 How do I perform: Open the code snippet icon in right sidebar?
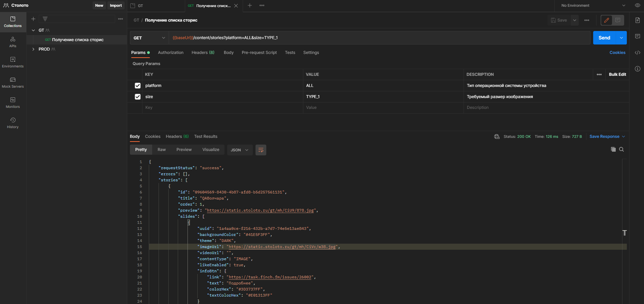(637, 53)
